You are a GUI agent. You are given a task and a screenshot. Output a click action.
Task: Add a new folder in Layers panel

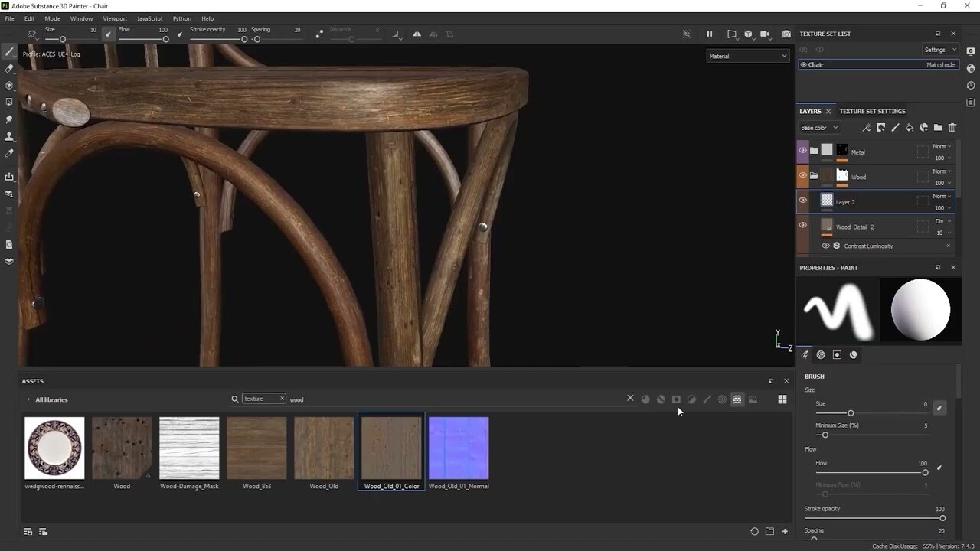[938, 128]
